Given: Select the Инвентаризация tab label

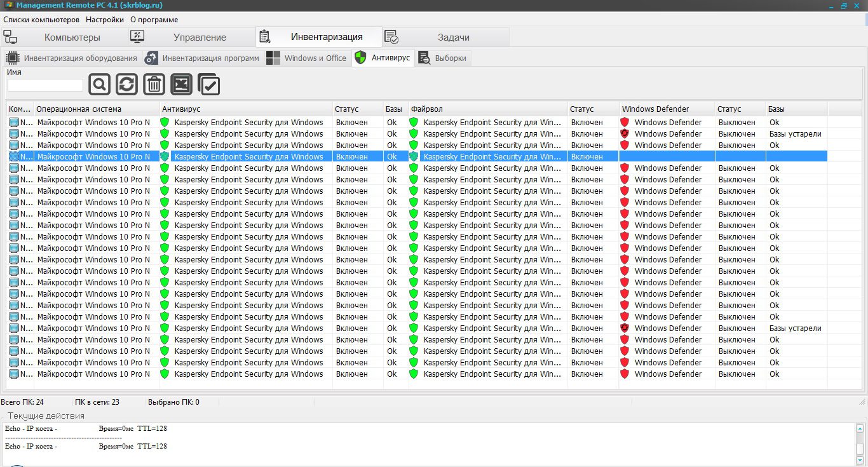Looking at the screenshot, I should tap(327, 37).
